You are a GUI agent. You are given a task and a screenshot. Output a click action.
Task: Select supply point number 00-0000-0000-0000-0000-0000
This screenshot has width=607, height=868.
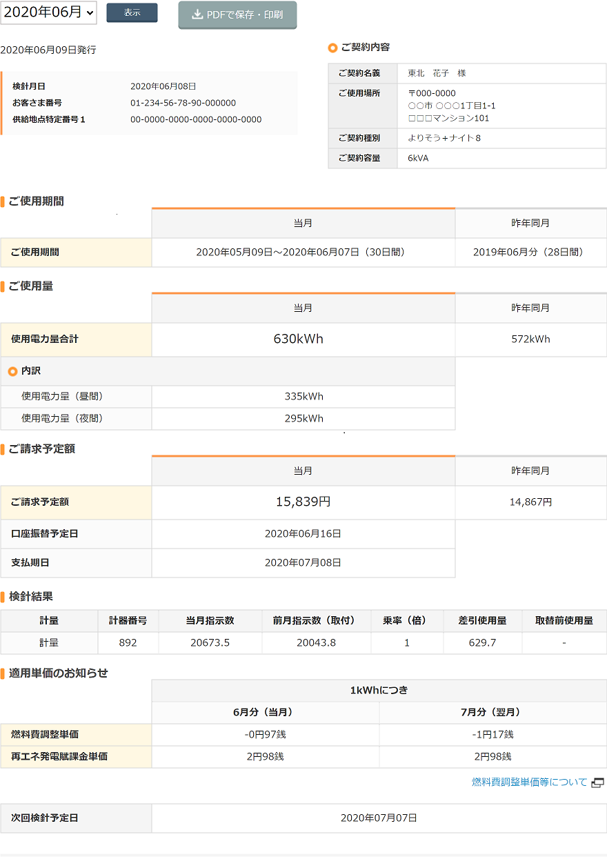pos(196,119)
